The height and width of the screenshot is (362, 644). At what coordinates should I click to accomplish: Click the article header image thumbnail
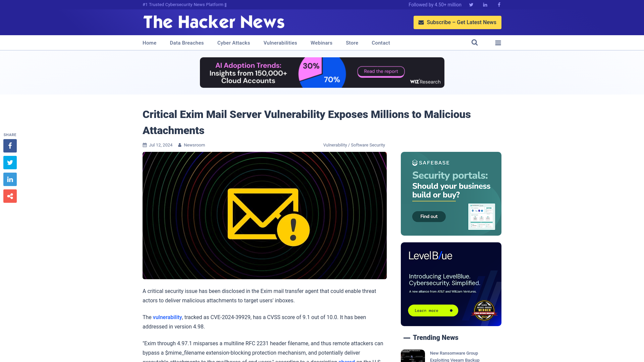265,215
